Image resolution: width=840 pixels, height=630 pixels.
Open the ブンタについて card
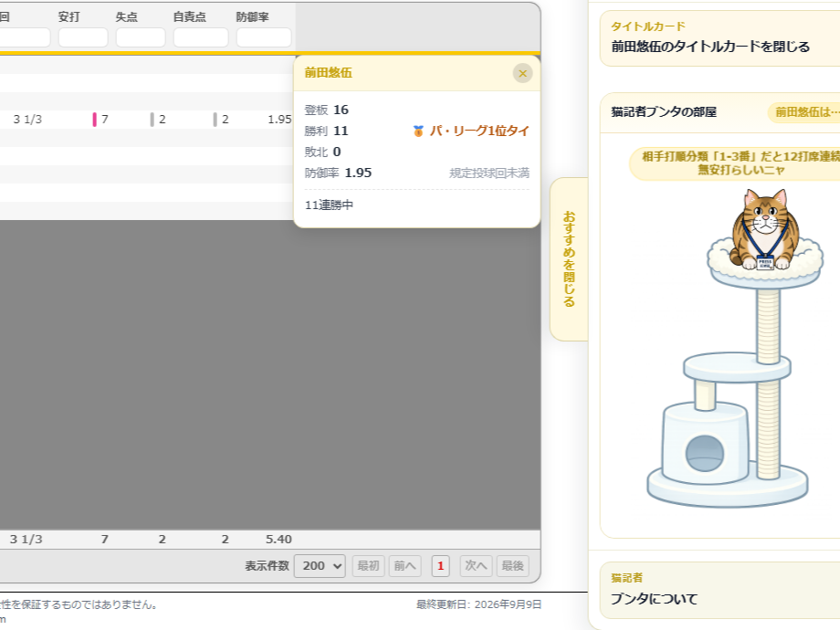point(720,591)
